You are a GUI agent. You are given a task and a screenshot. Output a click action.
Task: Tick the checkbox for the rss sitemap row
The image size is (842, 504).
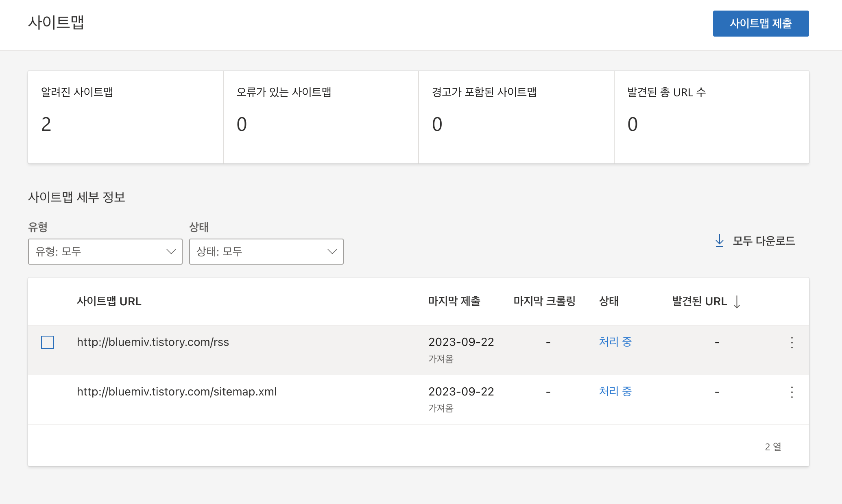point(48,342)
